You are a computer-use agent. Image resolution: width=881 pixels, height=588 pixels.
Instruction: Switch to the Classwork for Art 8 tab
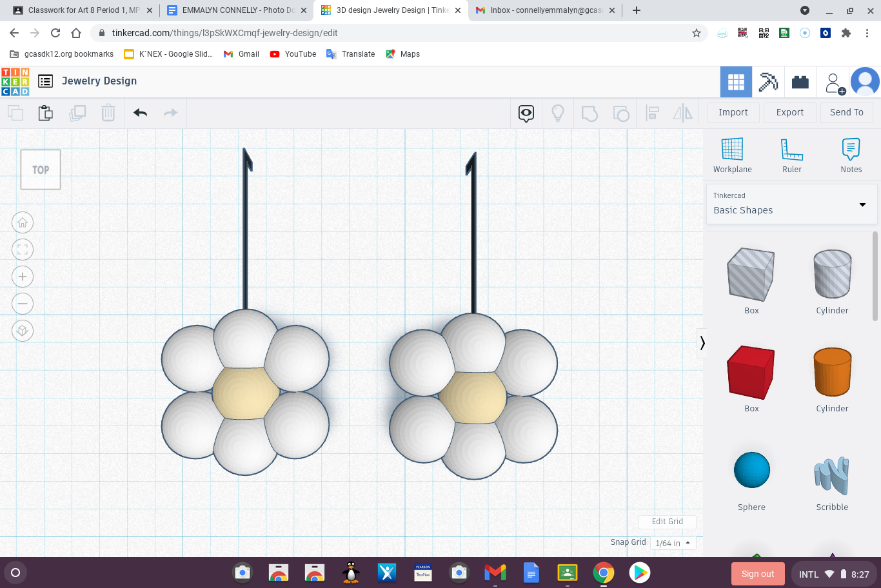(83, 10)
